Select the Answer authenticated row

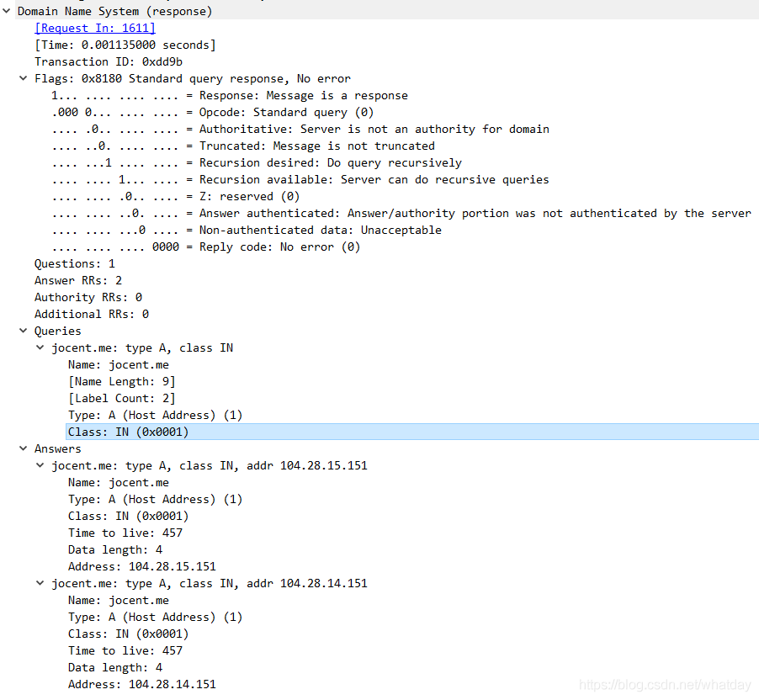[401, 214]
